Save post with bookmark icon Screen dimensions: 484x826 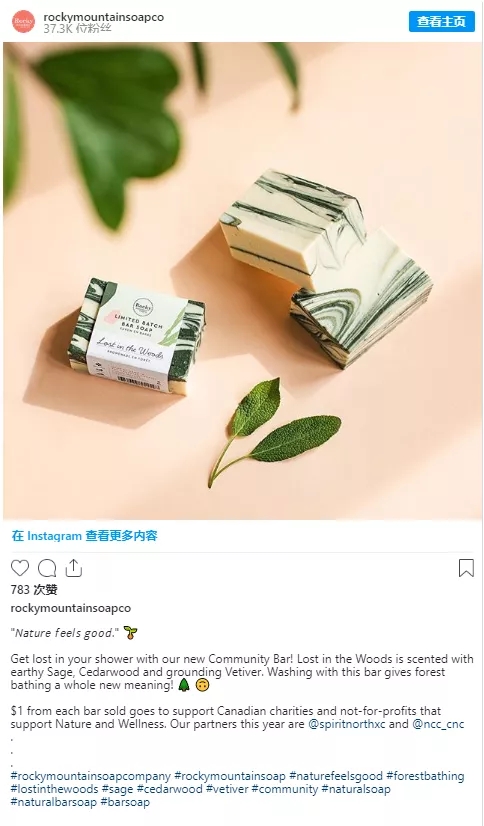(x=466, y=568)
